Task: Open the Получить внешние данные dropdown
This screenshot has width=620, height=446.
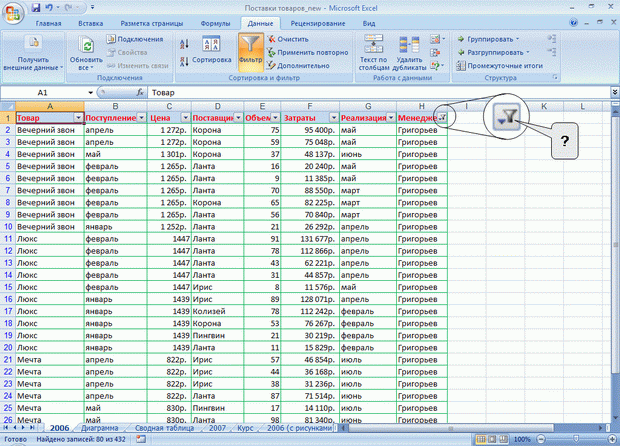Action: 33,55
